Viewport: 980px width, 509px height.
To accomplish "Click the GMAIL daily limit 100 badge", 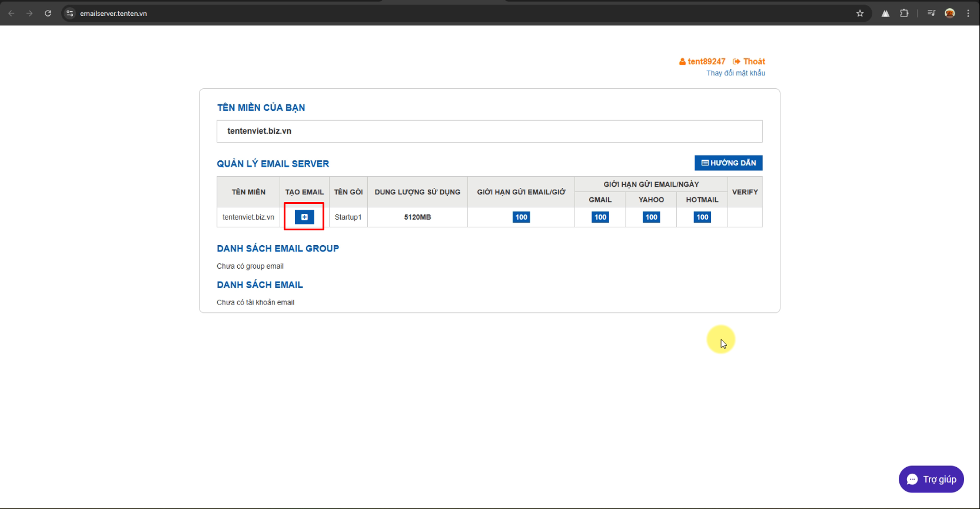I will [x=600, y=217].
